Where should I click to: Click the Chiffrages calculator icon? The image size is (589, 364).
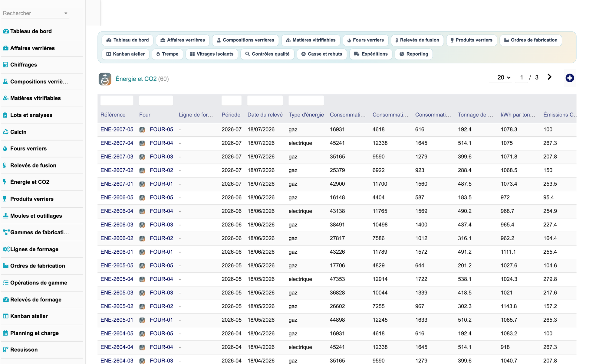point(5,65)
